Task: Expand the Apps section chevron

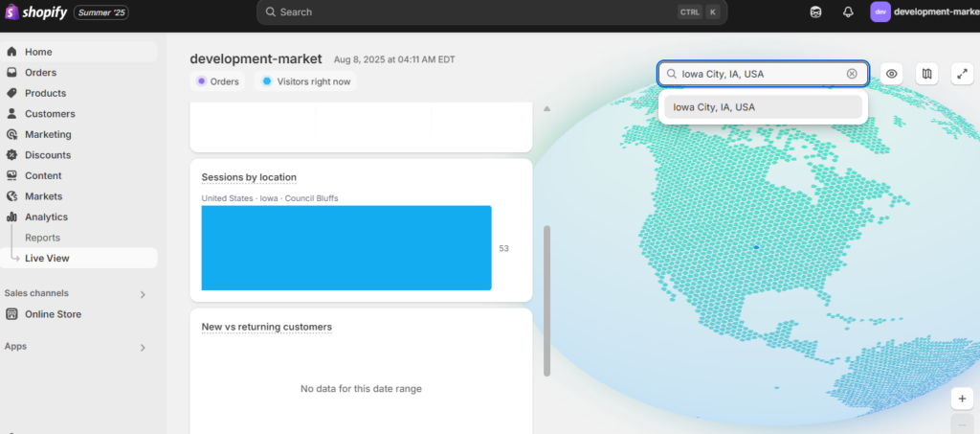Action: tap(143, 347)
